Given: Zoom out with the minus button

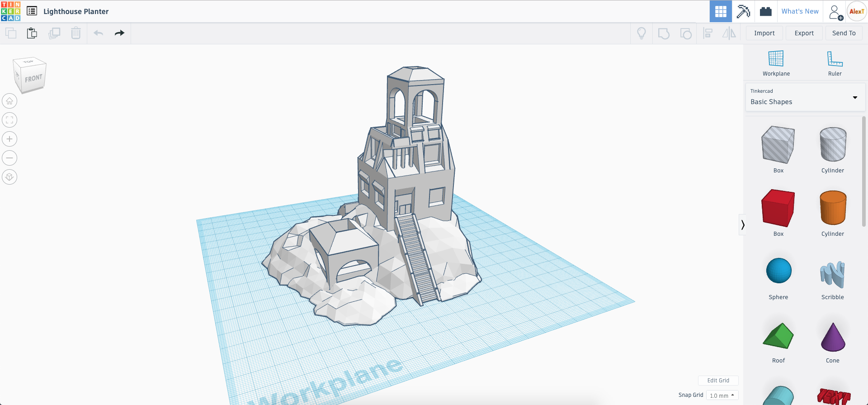Looking at the screenshot, I should tap(9, 158).
